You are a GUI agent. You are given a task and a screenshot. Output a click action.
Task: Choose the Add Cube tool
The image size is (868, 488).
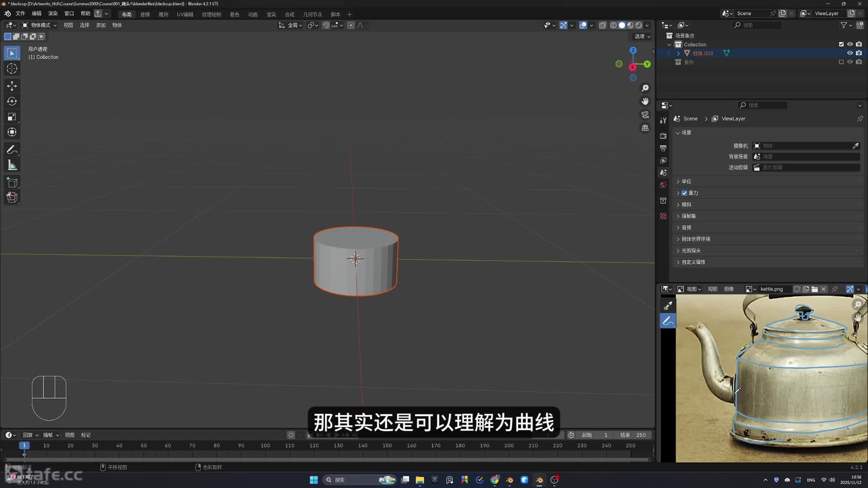pyautogui.click(x=12, y=183)
